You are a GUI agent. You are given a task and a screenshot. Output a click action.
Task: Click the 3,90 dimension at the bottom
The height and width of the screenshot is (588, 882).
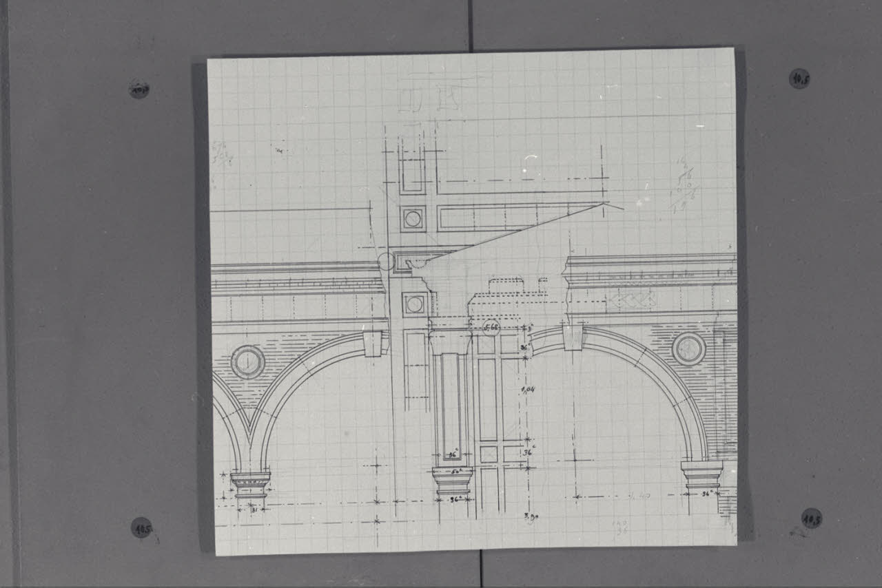(531, 516)
